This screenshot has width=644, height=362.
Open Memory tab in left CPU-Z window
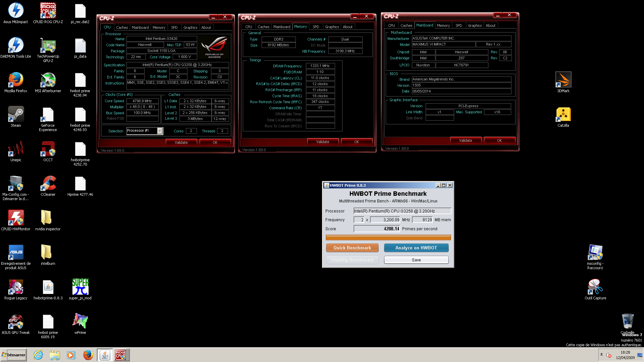click(159, 27)
